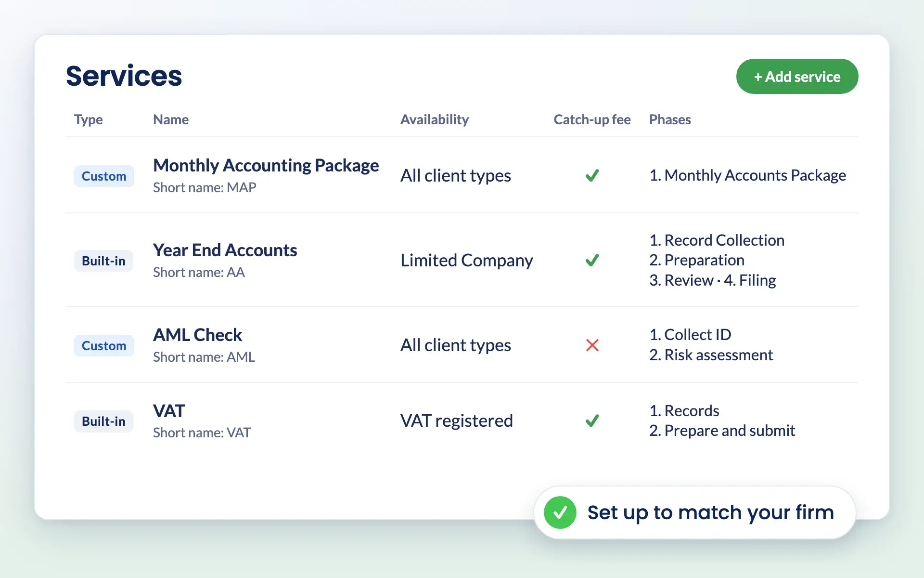
Task: Select the Built-in badge for VAT
Action: [103, 421]
